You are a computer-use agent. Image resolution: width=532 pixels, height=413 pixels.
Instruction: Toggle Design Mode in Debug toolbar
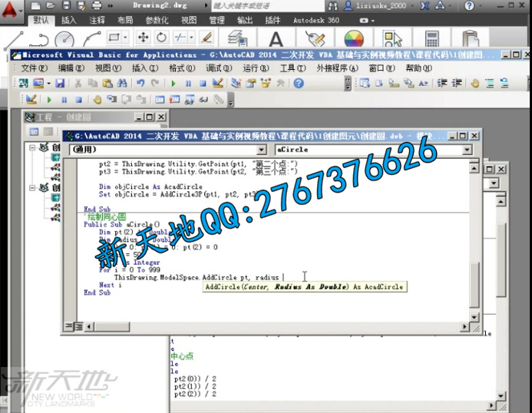[x=31, y=100]
